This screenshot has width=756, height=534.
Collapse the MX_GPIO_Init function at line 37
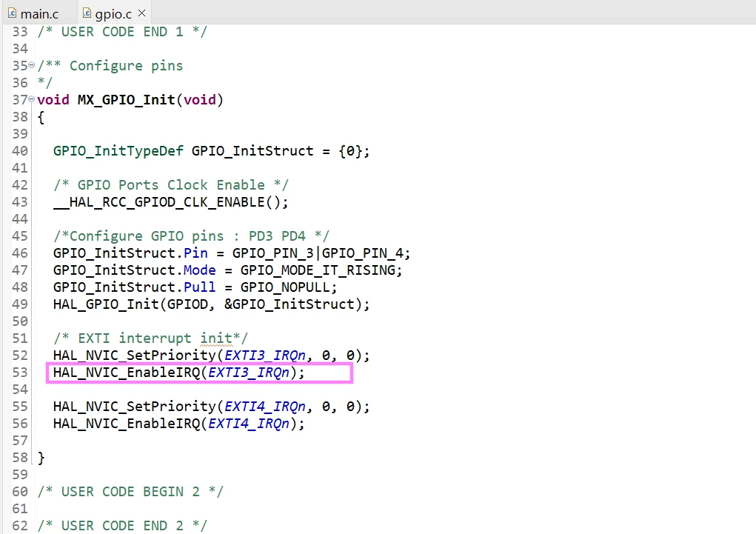coord(31,99)
